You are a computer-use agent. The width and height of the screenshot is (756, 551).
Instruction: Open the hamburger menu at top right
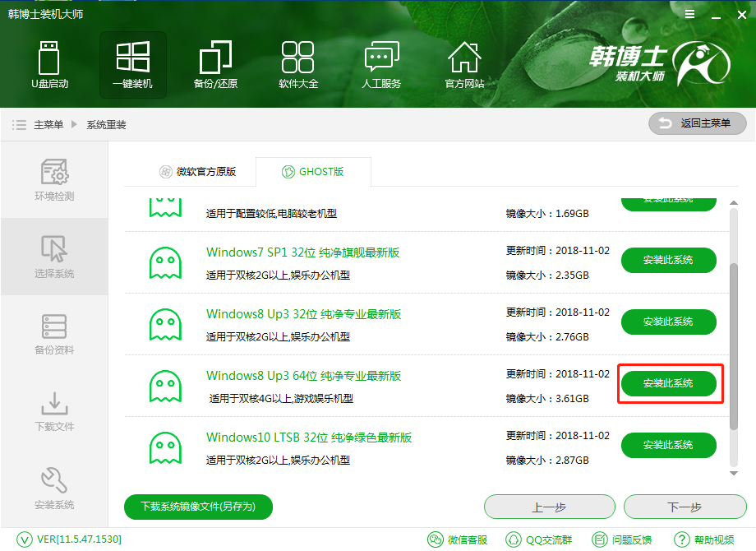(x=689, y=14)
